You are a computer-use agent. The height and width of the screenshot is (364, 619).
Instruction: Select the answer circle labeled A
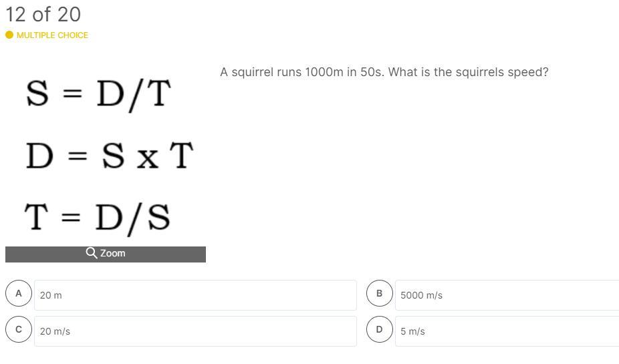(x=19, y=293)
